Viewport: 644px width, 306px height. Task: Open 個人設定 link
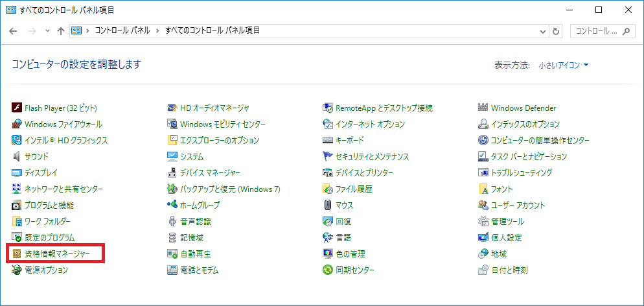[x=507, y=237]
